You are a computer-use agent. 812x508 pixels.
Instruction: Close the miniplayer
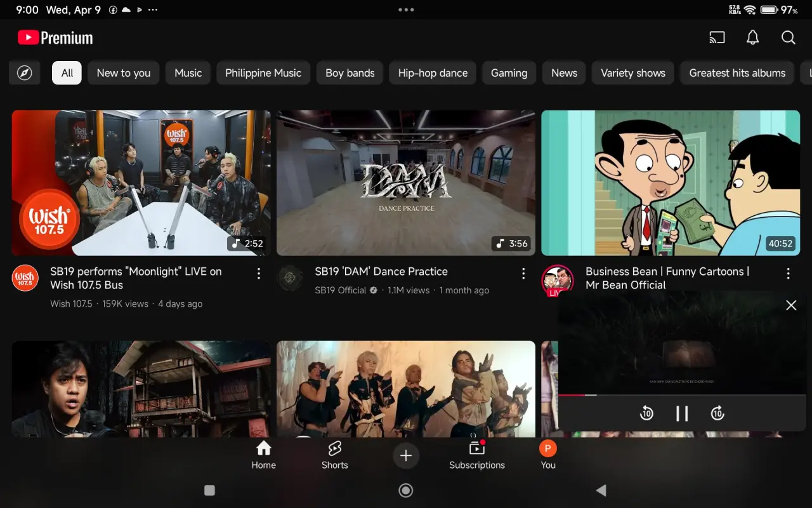(x=791, y=305)
